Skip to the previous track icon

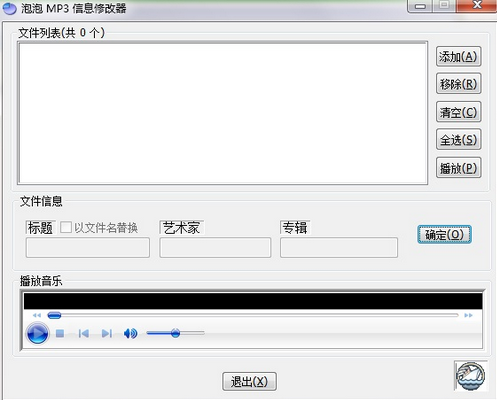point(84,333)
